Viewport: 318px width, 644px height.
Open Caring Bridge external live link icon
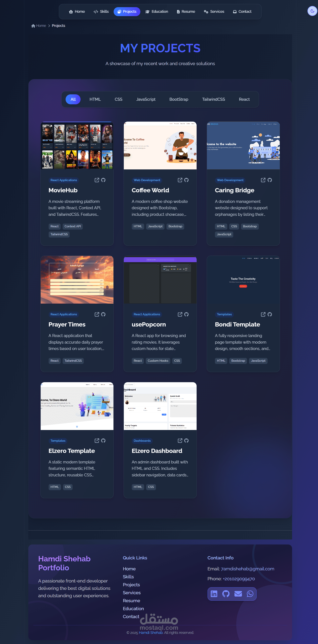pyautogui.click(x=263, y=180)
